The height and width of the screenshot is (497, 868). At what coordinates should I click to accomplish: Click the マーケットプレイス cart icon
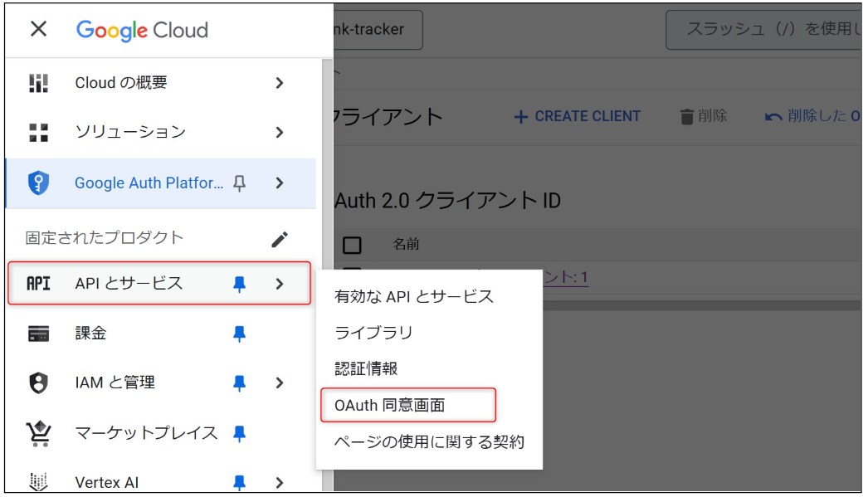(38, 433)
